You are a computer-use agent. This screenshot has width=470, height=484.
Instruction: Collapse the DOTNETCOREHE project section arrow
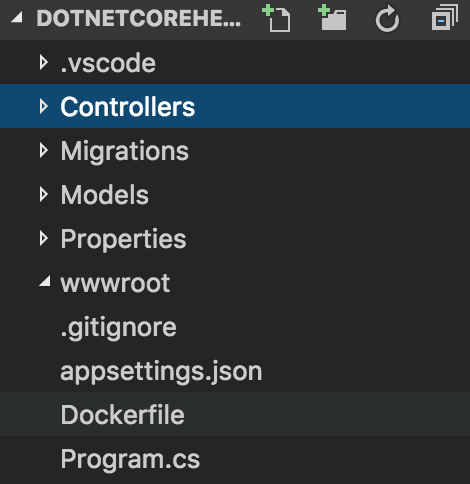(x=17, y=17)
